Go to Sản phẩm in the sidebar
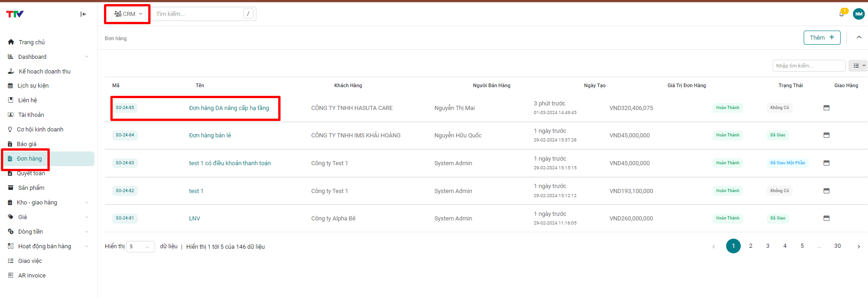 tap(31, 188)
